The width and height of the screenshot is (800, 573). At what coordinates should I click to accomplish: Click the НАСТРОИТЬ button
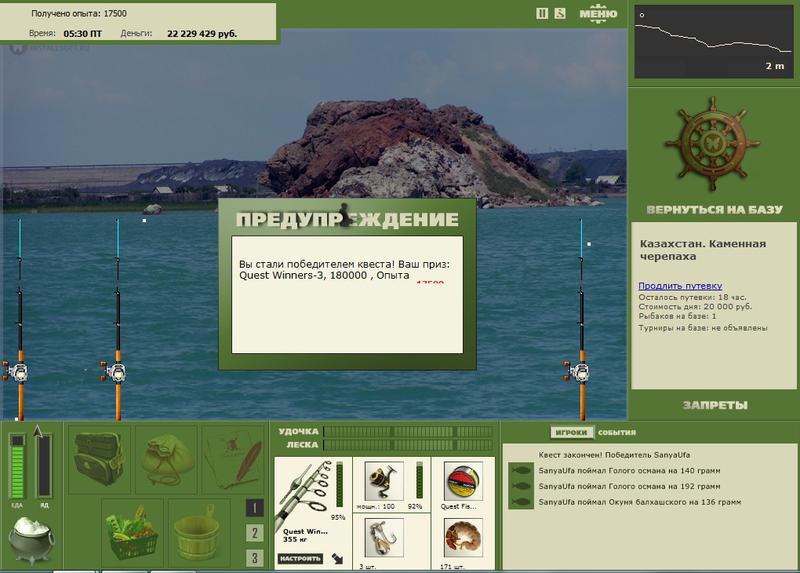point(301,558)
